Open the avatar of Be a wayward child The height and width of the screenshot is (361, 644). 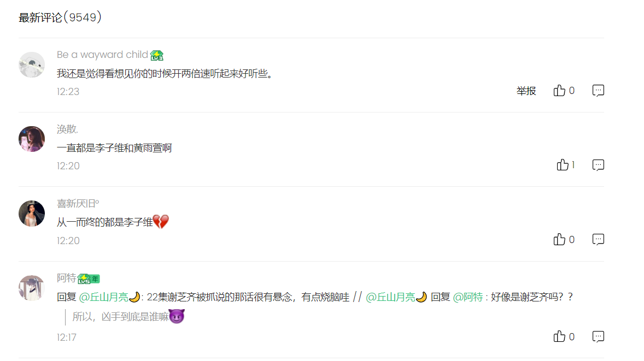[x=32, y=65]
